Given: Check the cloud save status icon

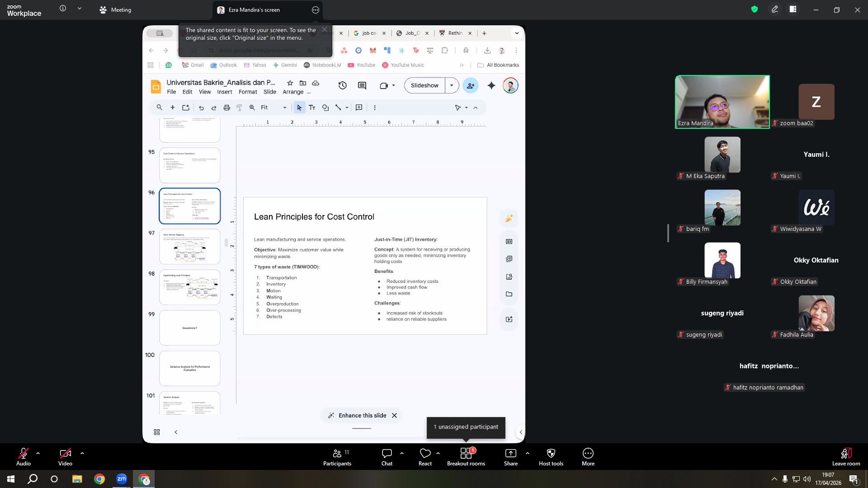Looking at the screenshot, I should coord(316,83).
